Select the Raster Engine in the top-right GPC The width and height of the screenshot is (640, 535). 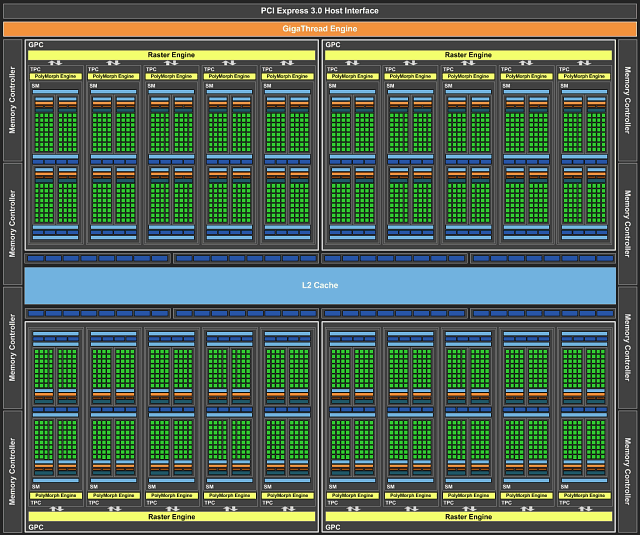(468, 54)
